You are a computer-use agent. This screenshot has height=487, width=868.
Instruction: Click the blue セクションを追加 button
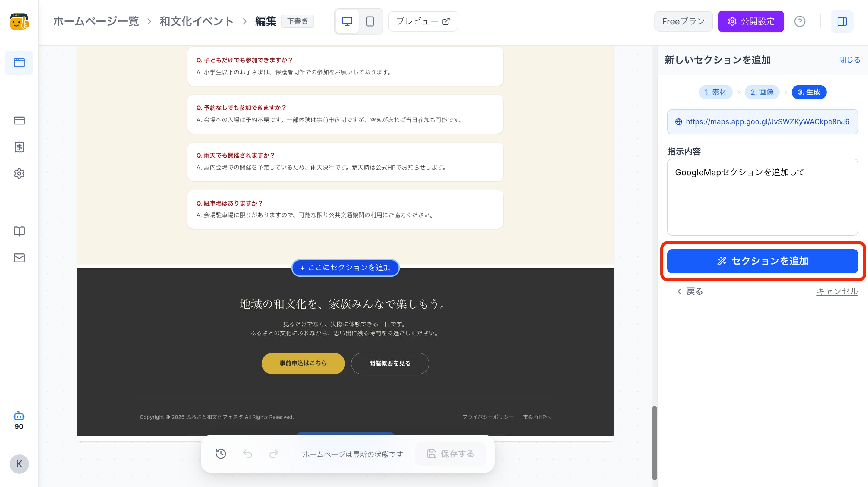tap(763, 261)
